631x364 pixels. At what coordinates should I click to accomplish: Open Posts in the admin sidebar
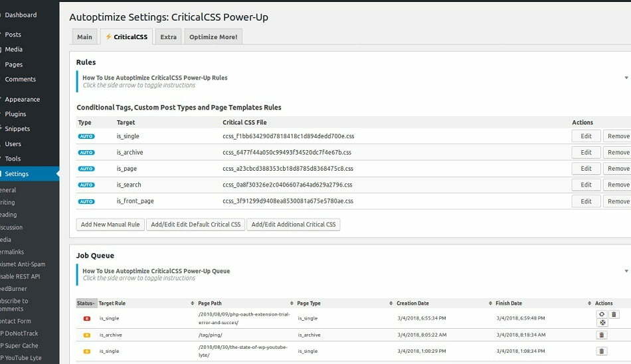point(13,35)
